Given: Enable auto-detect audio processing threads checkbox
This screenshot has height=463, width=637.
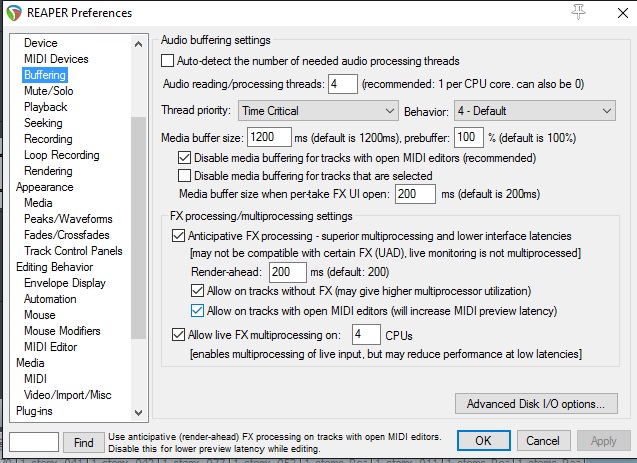Looking at the screenshot, I should [x=168, y=61].
